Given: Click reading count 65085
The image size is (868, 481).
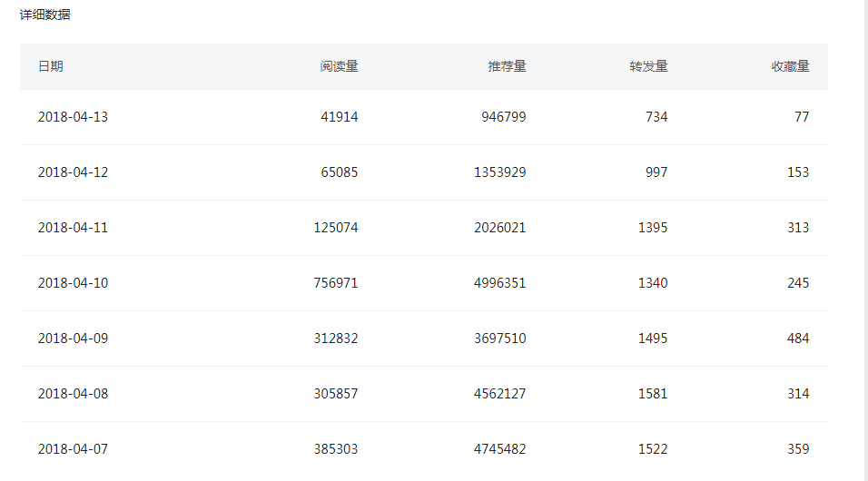Looking at the screenshot, I should 340,172.
